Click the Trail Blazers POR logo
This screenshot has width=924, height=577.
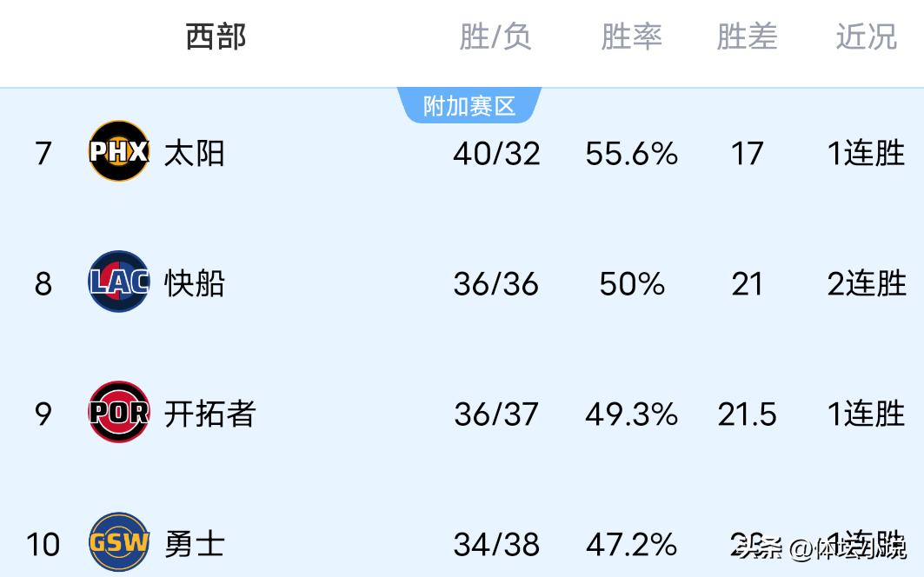(119, 412)
